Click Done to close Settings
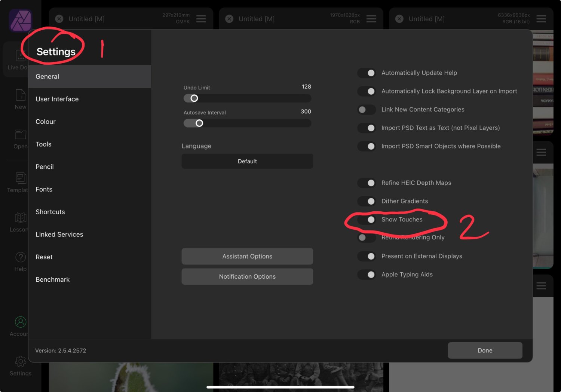The width and height of the screenshot is (561, 392). click(485, 350)
